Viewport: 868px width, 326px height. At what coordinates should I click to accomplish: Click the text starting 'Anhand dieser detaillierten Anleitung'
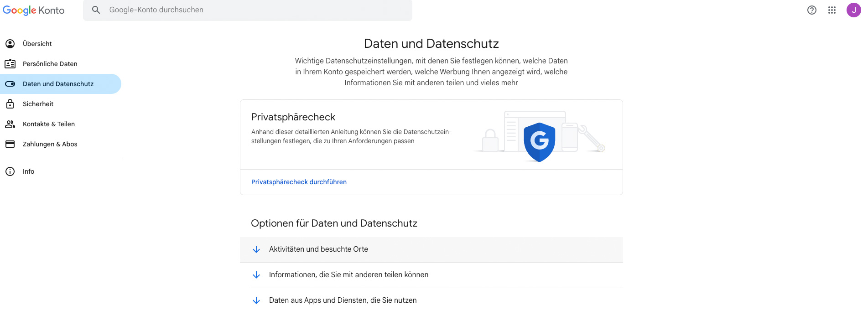[351, 136]
